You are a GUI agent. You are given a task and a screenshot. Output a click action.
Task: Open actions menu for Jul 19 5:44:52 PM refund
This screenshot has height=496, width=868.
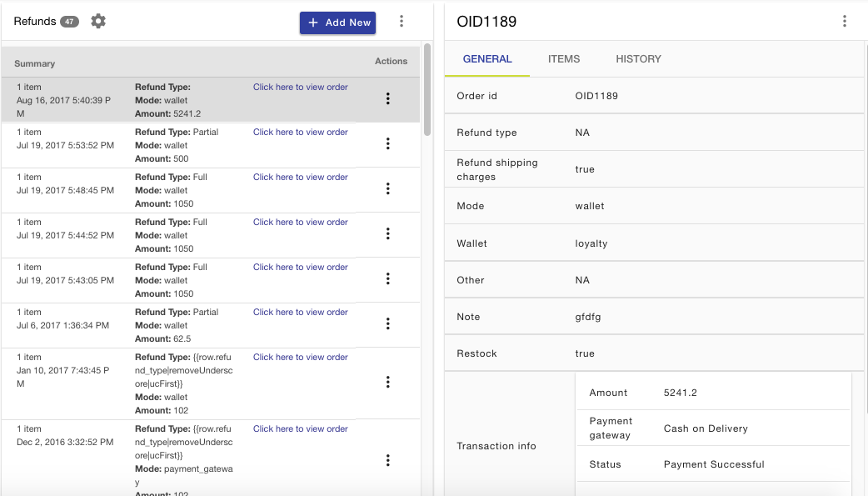point(388,233)
